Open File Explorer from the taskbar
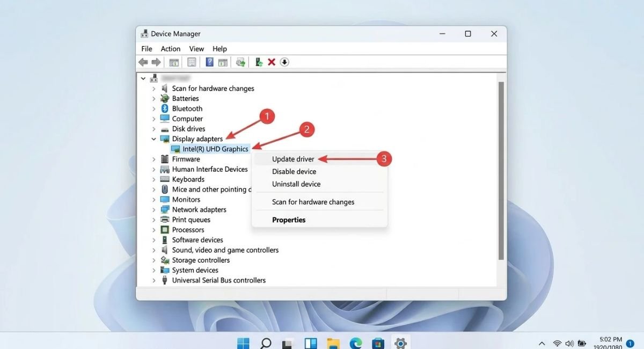This screenshot has width=644, height=349. click(x=333, y=343)
